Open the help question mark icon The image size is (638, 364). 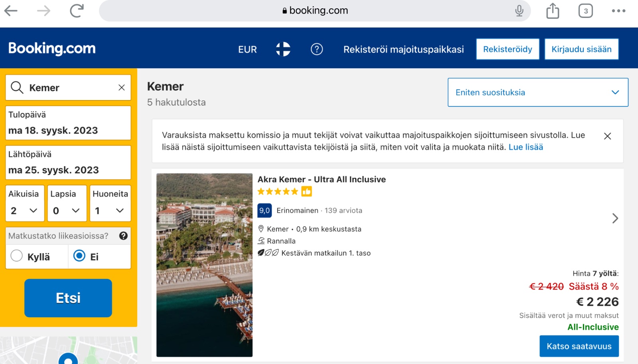coord(317,49)
